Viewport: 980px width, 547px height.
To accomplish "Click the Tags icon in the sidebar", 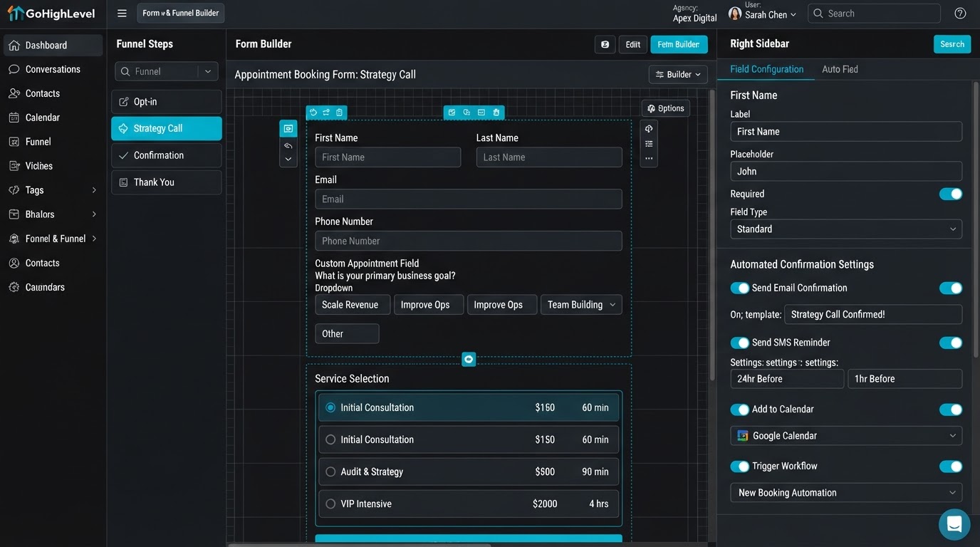I will 14,190.
